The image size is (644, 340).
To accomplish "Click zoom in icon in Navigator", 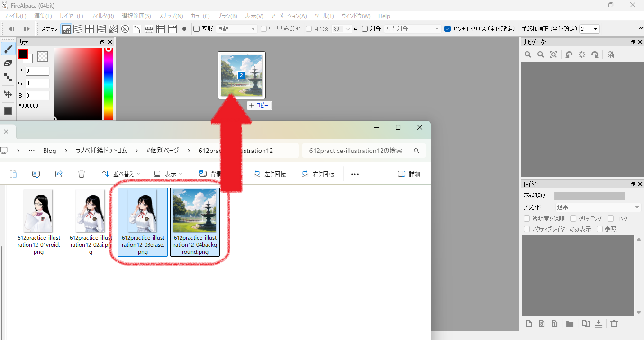I will [528, 55].
